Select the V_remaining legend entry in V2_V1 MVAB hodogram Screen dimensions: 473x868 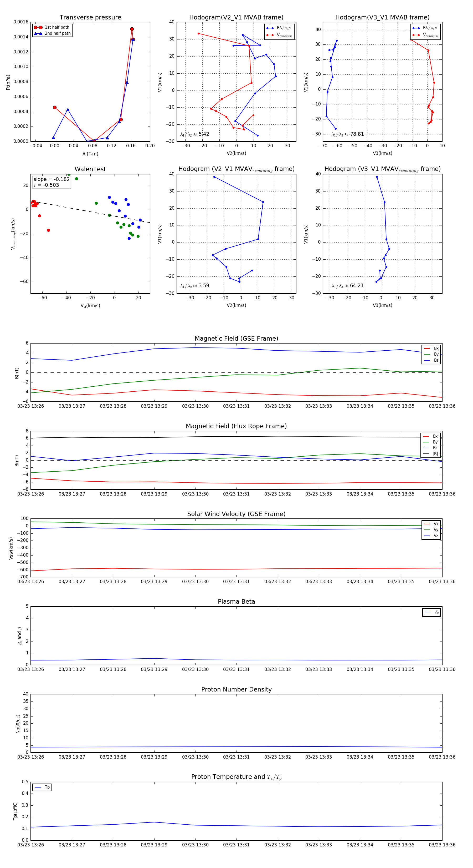tap(279, 35)
